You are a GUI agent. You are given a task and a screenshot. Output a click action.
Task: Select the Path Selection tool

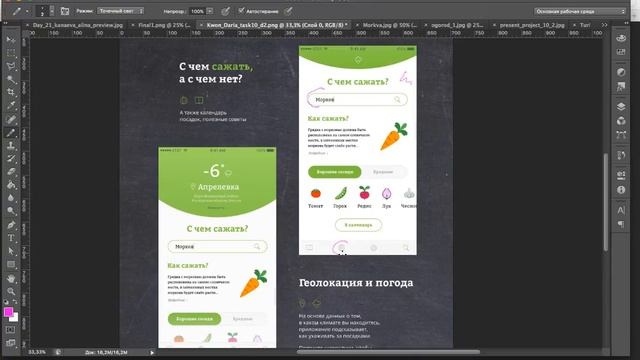tap(11, 251)
